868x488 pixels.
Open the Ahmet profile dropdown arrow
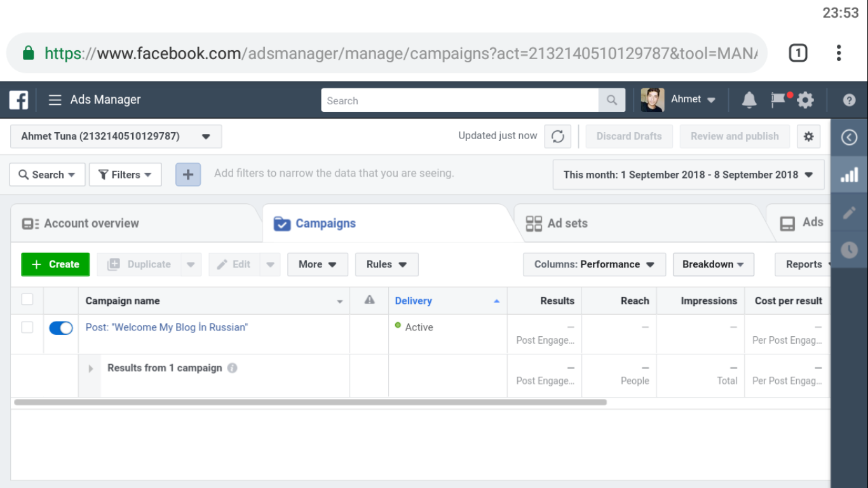click(711, 100)
